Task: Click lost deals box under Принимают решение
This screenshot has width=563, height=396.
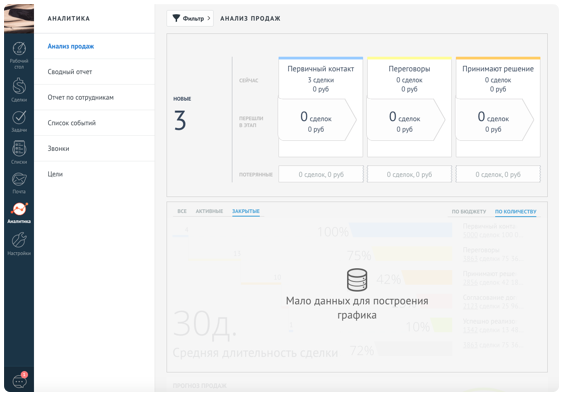Action: (x=498, y=174)
